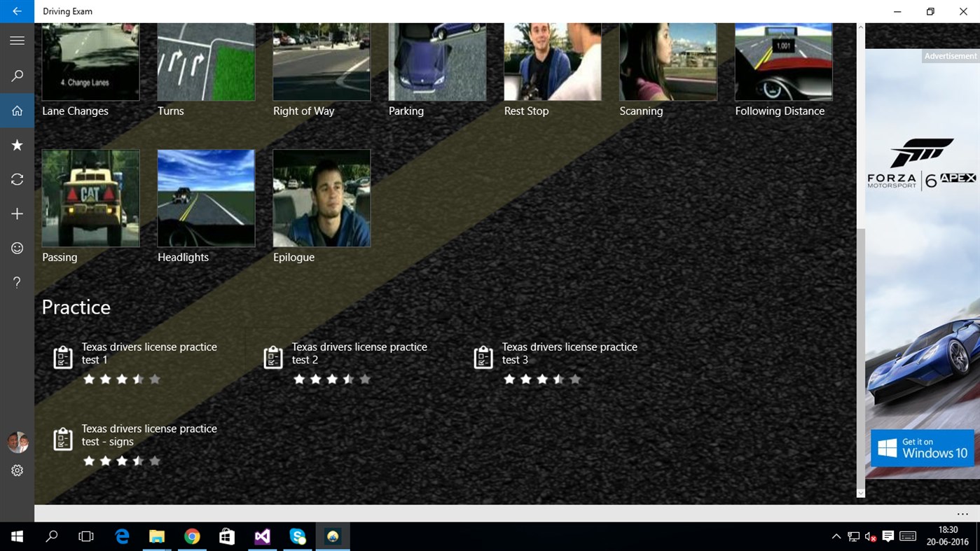This screenshot has width=980, height=551.
Task: Switch to Microsoft Edge on the taskbar
Action: click(121, 536)
